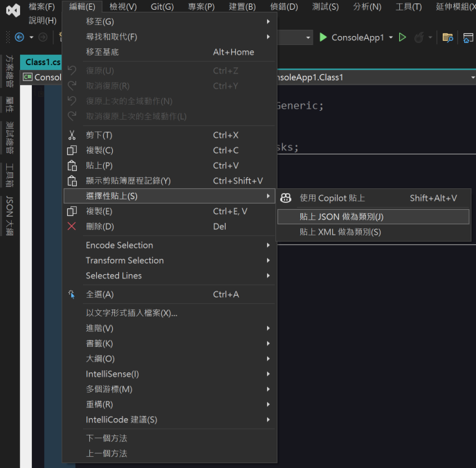Click the clipboard icon beside 貼上(P)

[x=72, y=165]
